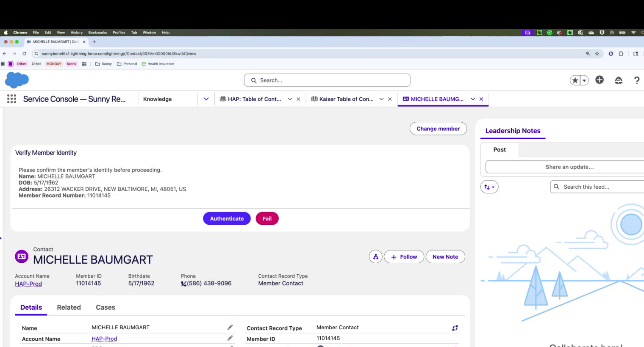Expand MICHELLE BAUMGART tab actions chevron
The width and height of the screenshot is (644, 347).
point(473,99)
